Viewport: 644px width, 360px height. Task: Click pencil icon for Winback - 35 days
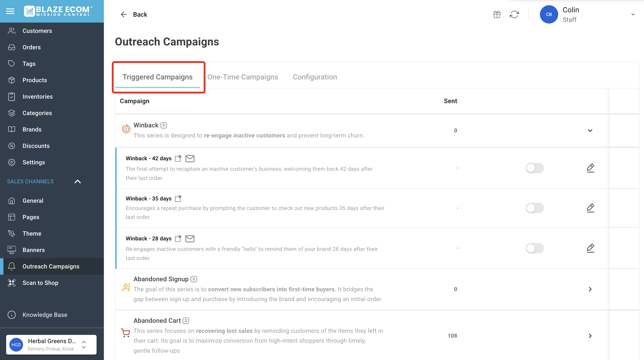point(590,208)
